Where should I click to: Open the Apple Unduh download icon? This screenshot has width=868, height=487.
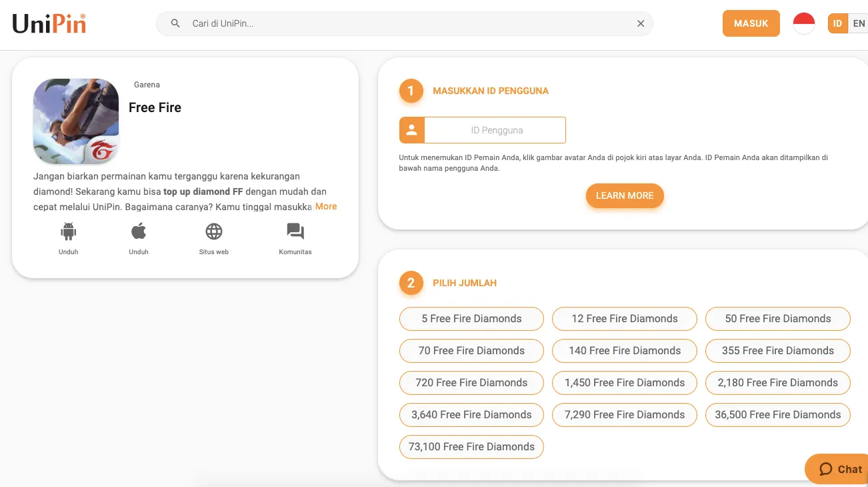point(139,232)
